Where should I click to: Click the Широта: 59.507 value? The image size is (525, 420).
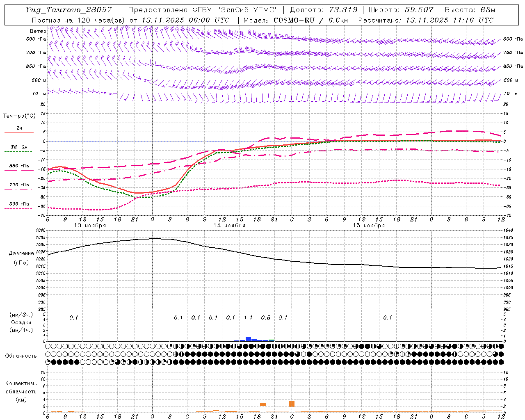(x=401, y=10)
